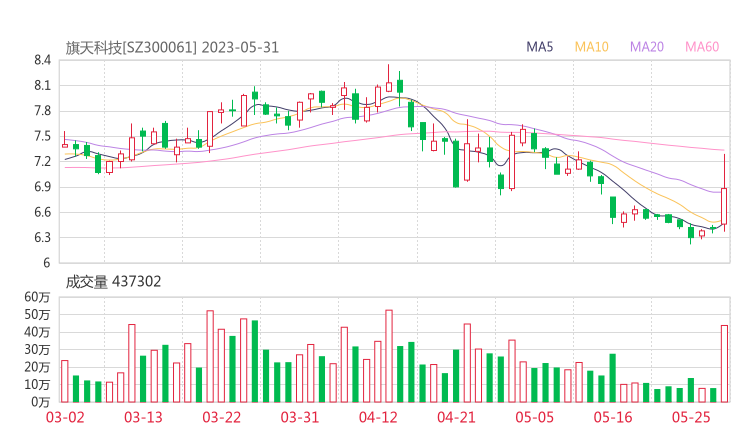
Task: Click the 7.8 price axis label
Action: [x=42, y=111]
